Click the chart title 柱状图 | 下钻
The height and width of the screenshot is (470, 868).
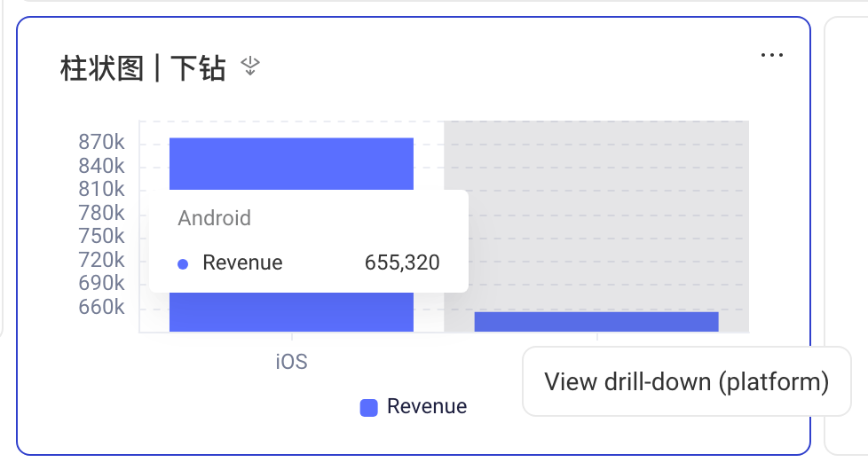(x=143, y=68)
